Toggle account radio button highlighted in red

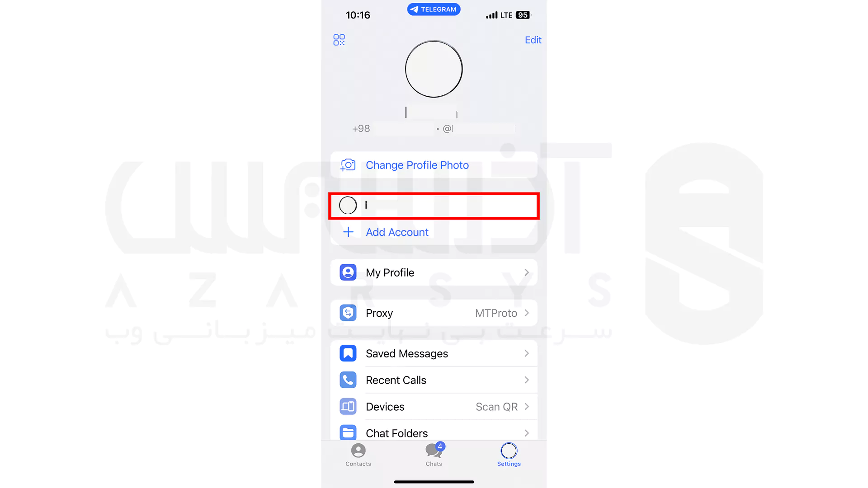click(348, 205)
